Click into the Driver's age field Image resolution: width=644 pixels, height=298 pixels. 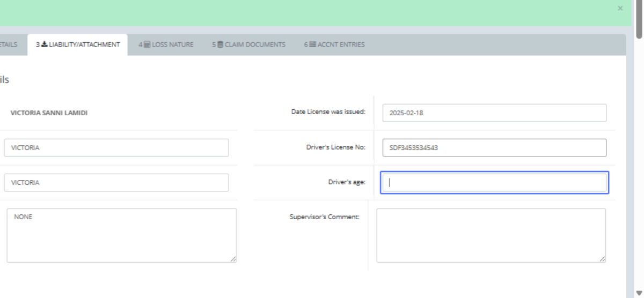[494, 182]
